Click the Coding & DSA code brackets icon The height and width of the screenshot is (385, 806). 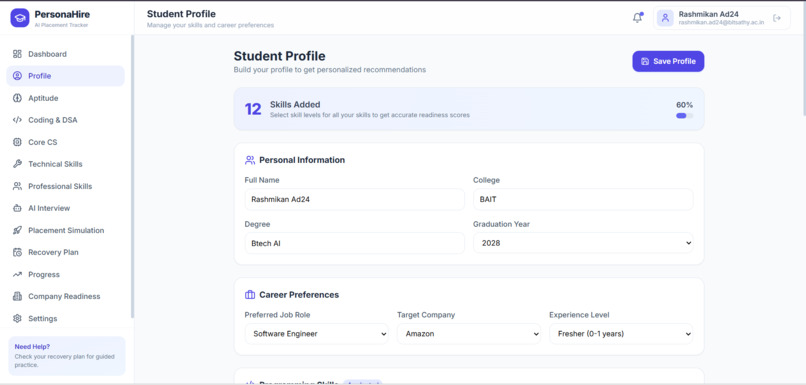tap(17, 120)
